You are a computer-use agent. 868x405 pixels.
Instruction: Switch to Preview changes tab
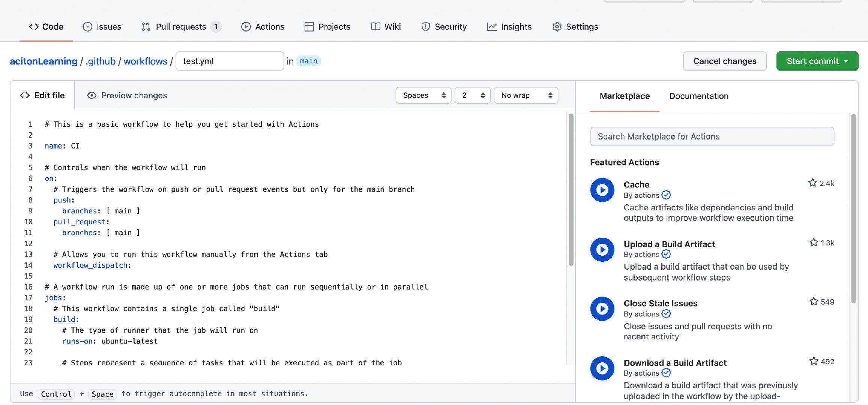pyautogui.click(x=127, y=96)
